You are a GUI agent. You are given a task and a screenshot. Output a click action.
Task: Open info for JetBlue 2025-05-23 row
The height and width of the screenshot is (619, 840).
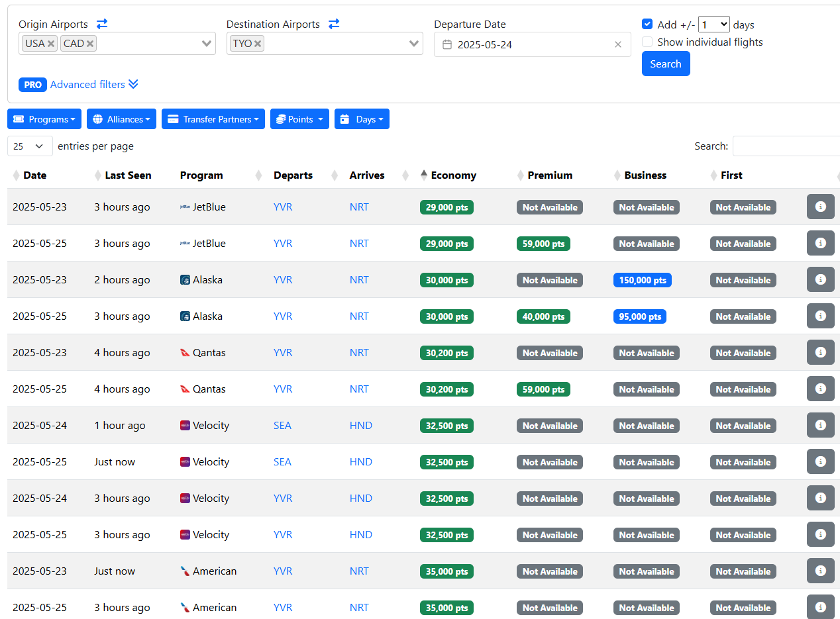point(820,207)
